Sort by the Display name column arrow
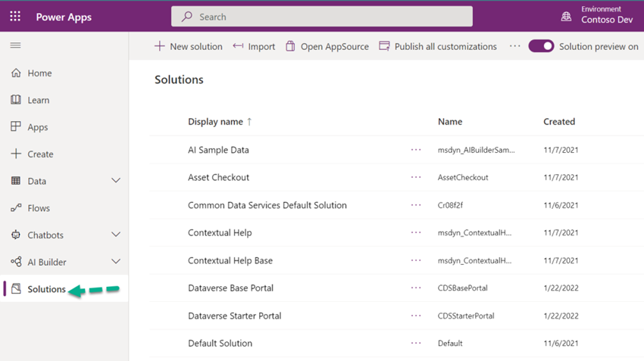The image size is (644, 361). [249, 122]
